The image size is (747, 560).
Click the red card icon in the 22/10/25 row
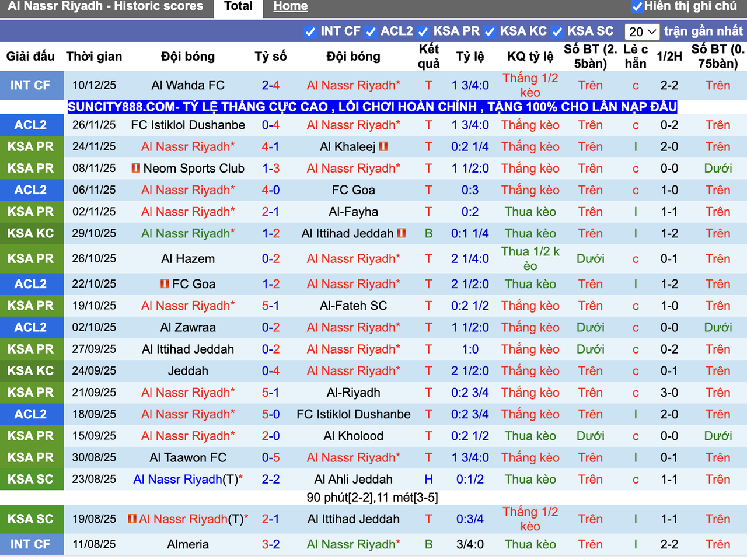pyautogui.click(x=165, y=284)
